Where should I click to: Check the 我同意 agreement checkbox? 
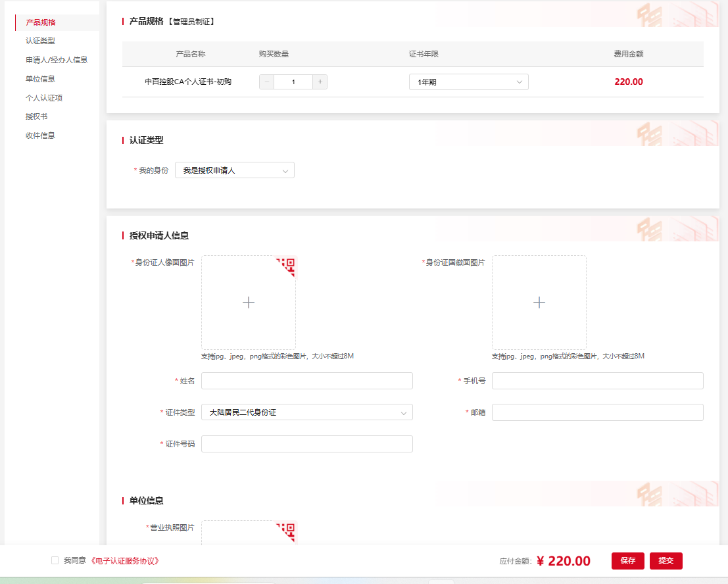point(55,560)
